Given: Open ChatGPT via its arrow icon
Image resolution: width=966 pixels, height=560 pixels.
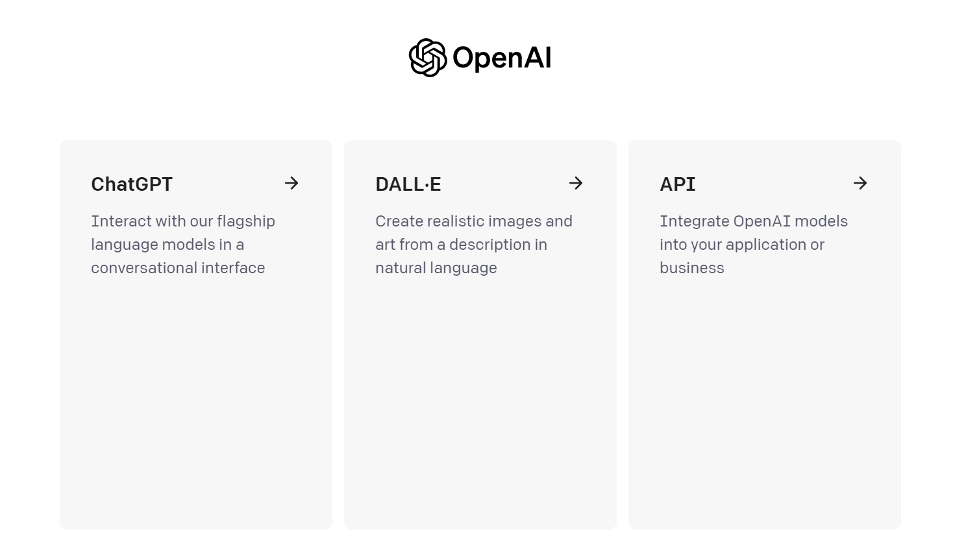Looking at the screenshot, I should (x=291, y=184).
